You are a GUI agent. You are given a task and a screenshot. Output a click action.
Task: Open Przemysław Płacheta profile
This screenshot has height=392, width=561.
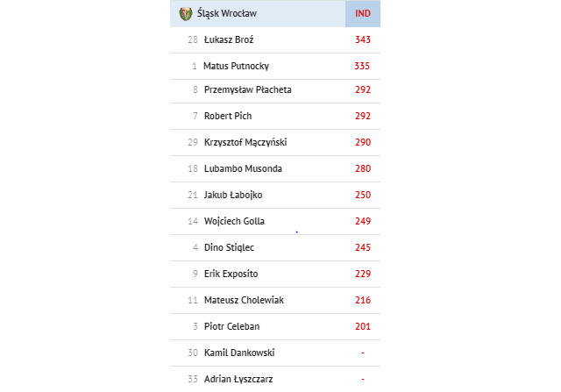coord(247,89)
